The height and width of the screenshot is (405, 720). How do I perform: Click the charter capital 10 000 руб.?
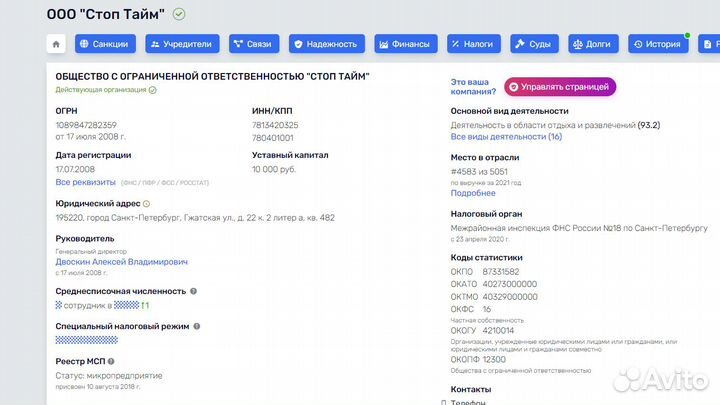[274, 169]
